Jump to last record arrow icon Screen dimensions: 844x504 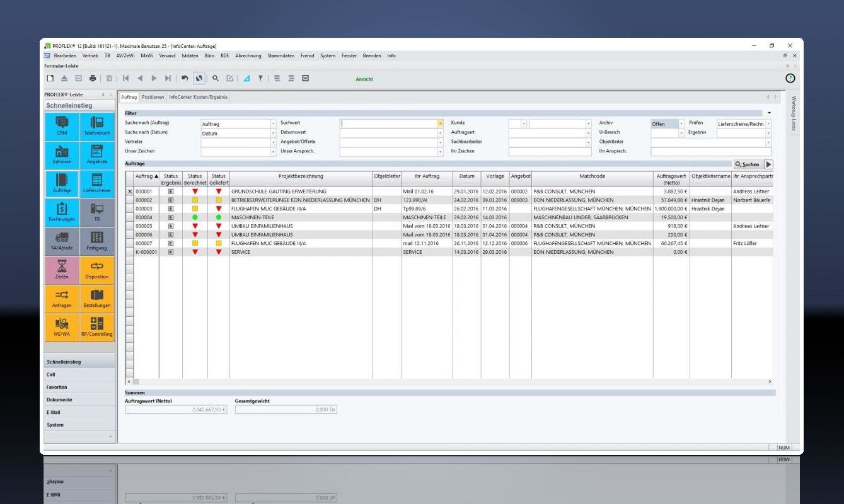168,78
